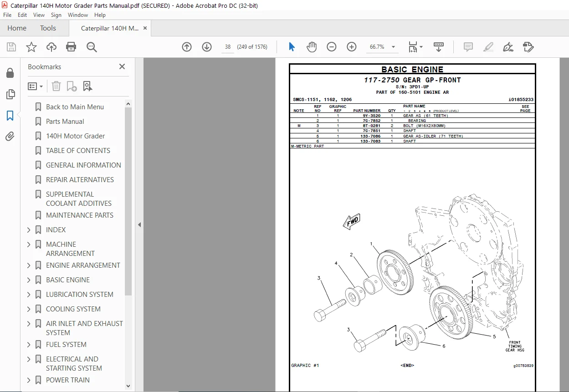Screen dimensions: 569x392
Task: Open the Window menu
Action: point(78,15)
